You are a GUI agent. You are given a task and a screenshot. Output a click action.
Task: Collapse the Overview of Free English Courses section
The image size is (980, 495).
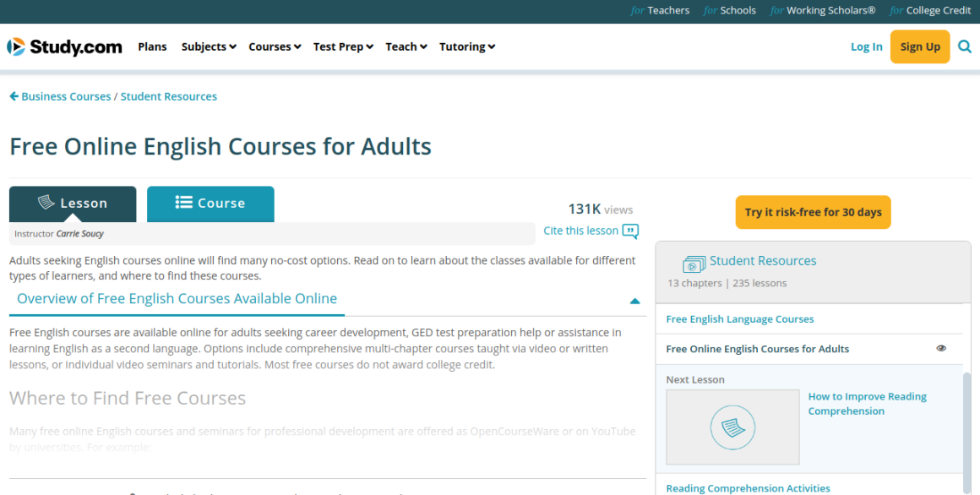click(x=634, y=300)
